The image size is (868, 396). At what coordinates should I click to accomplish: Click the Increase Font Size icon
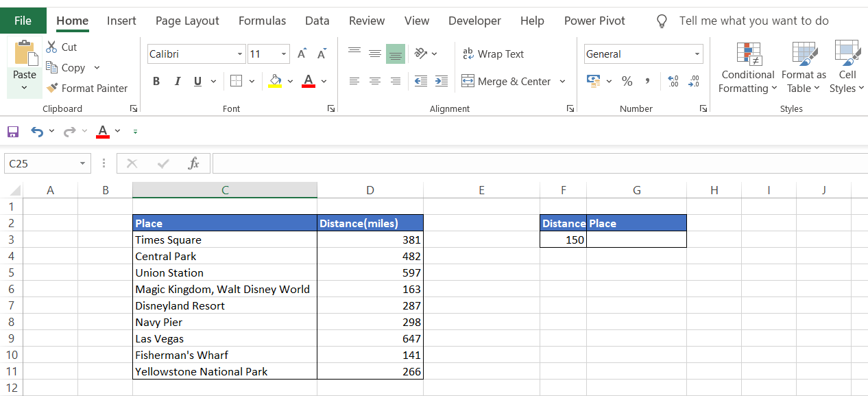point(302,54)
